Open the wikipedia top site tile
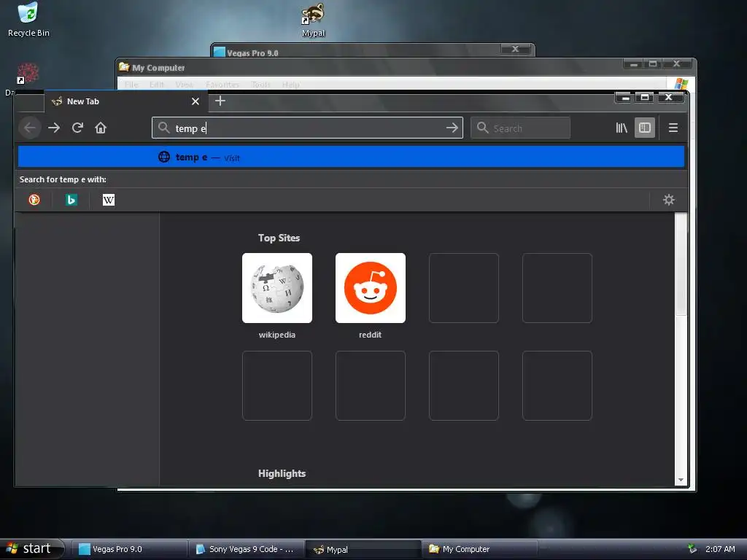Viewport: 747px width, 560px height. [x=277, y=288]
